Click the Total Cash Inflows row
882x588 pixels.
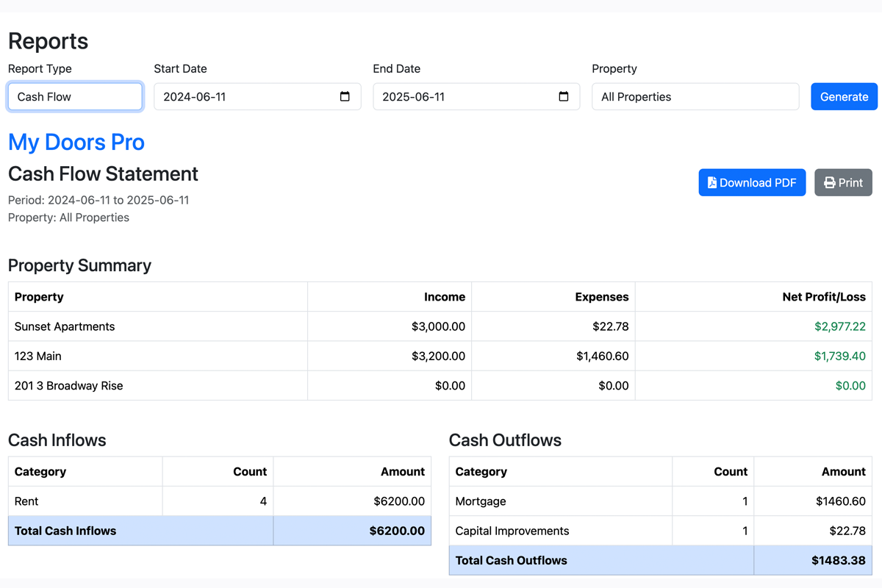[140, 530]
